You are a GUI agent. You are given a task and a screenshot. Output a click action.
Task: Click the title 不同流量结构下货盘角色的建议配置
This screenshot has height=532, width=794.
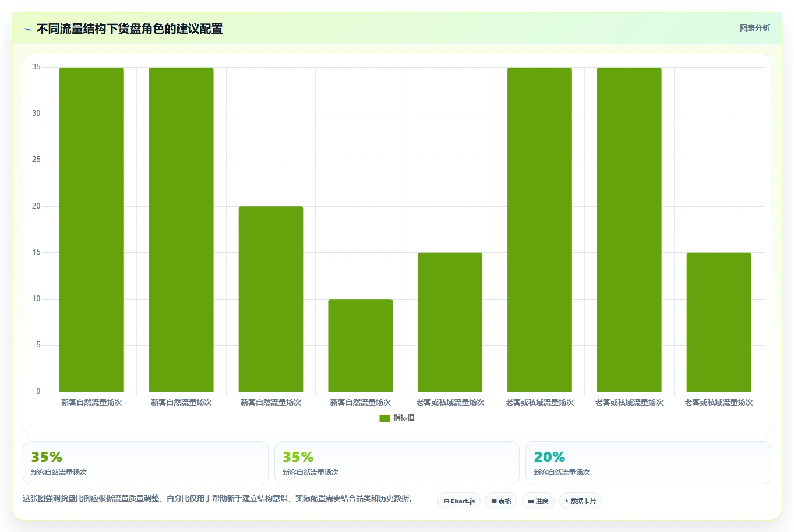tap(130, 29)
